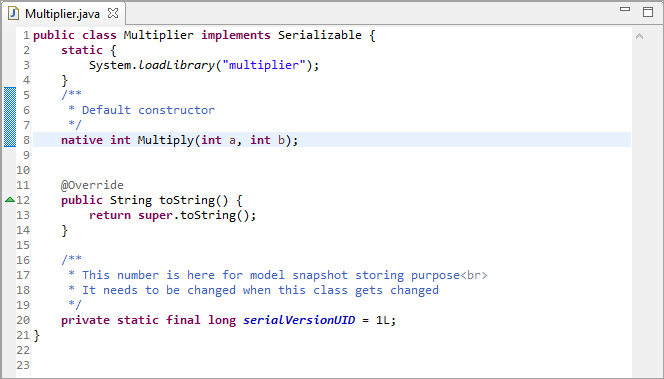Select the Multiplier.java editor tab
The height and width of the screenshot is (379, 664).
point(62,14)
